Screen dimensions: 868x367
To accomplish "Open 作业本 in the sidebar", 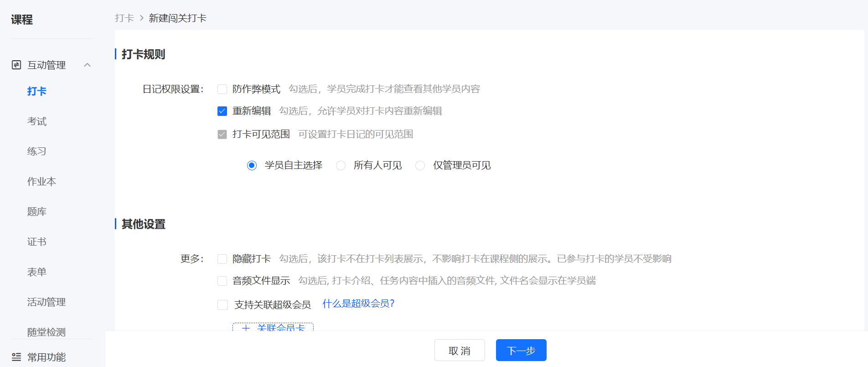I will pyautogui.click(x=41, y=182).
